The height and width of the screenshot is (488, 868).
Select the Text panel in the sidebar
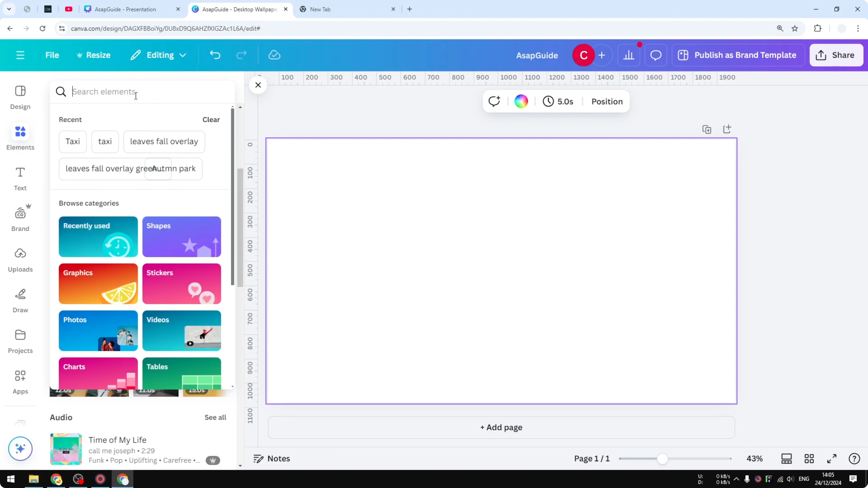[20, 178]
